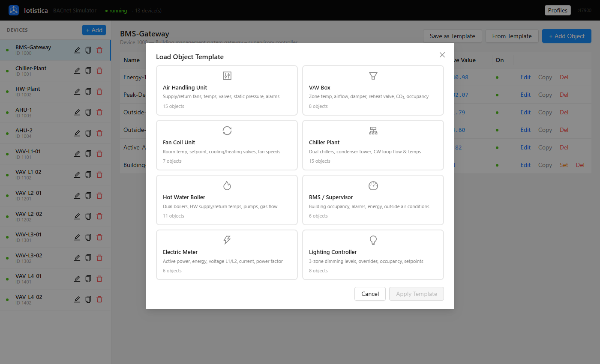Viewport: 600px width, 364px height.
Task: Copy the AHU-1 device with copy icon
Action: (88, 112)
